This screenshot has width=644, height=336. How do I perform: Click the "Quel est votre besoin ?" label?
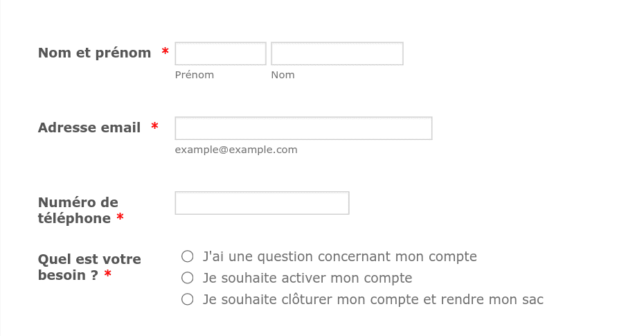coord(89,267)
